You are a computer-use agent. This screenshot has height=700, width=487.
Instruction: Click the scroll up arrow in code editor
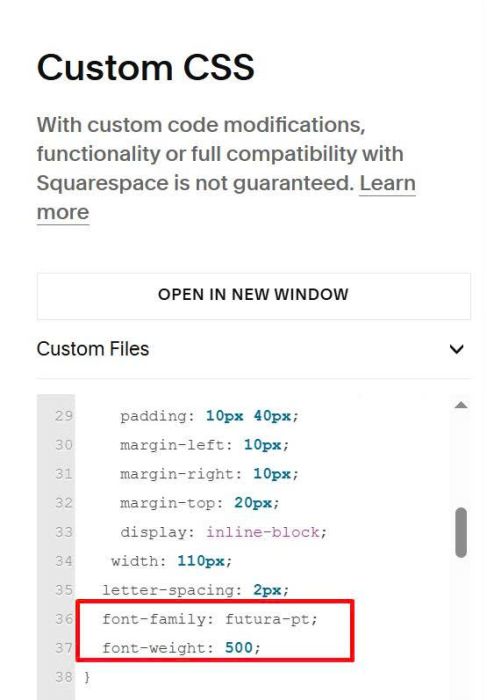(x=461, y=405)
